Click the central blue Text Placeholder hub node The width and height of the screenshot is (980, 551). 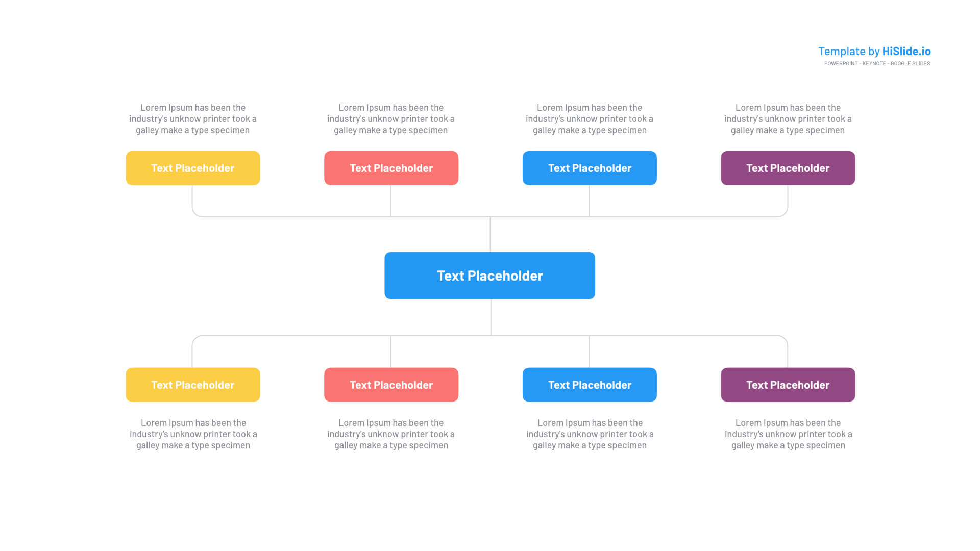click(490, 275)
